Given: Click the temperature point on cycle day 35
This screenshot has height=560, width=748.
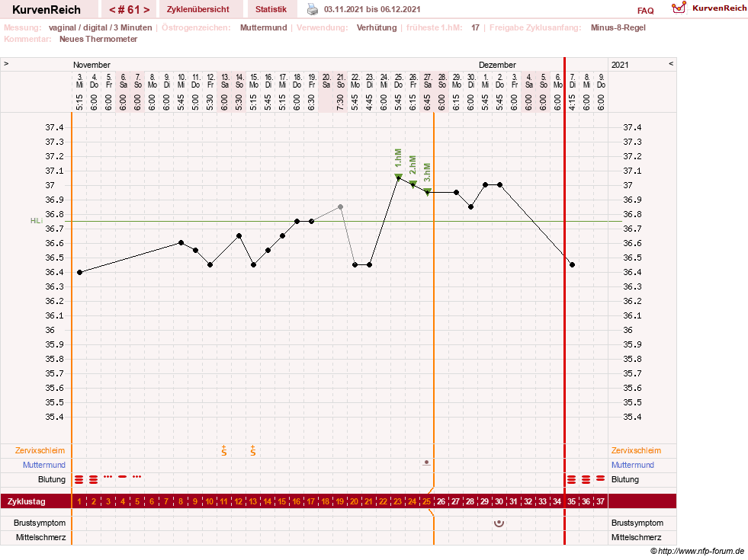Looking at the screenshot, I should (572, 264).
